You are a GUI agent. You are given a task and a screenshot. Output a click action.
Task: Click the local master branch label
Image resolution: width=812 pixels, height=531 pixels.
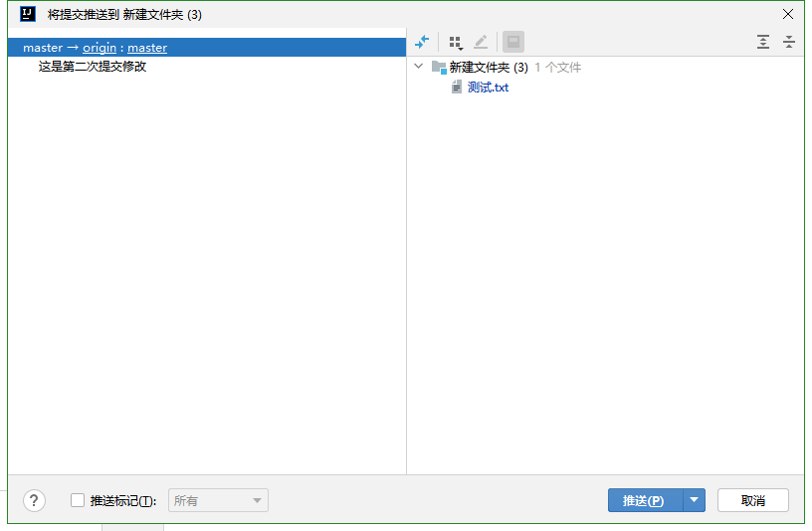click(x=43, y=48)
